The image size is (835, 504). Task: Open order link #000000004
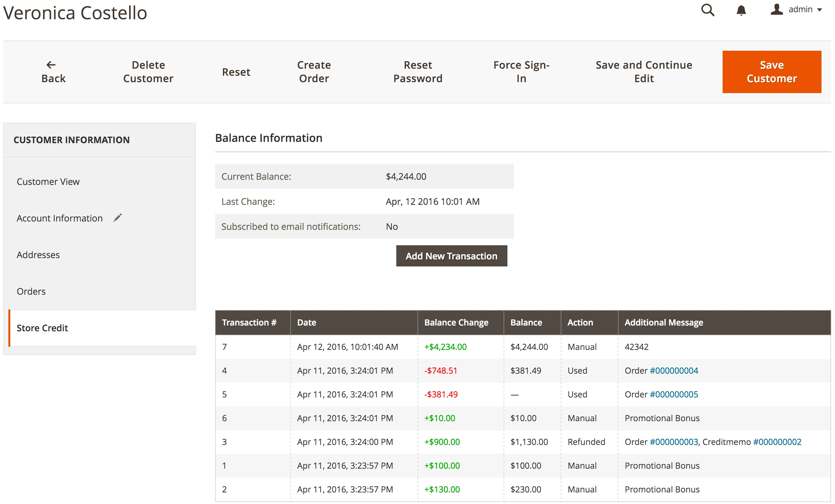(x=674, y=370)
